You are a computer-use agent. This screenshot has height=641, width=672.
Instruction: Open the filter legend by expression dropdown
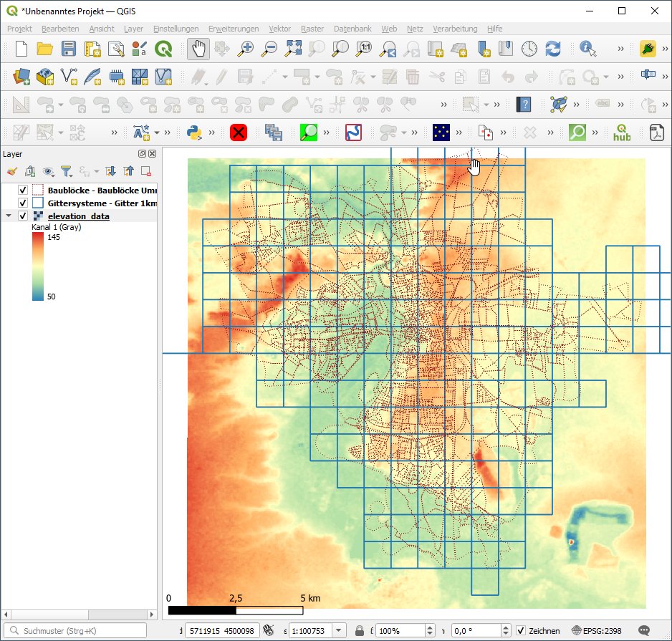(x=97, y=172)
